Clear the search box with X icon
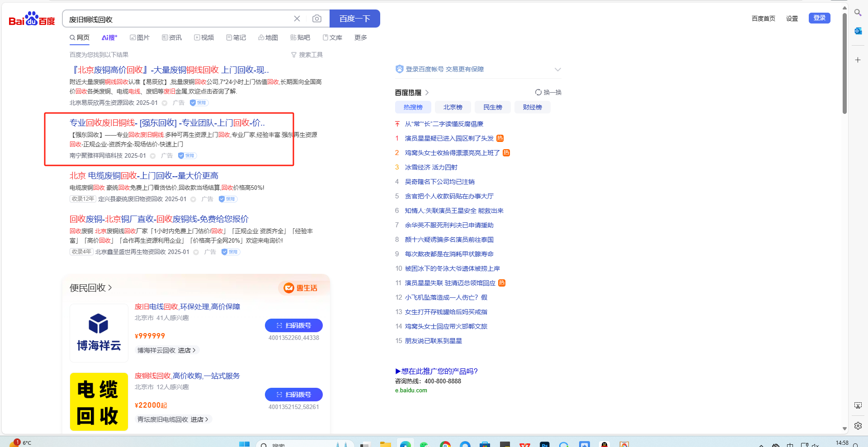This screenshot has height=447, width=868. (x=297, y=19)
